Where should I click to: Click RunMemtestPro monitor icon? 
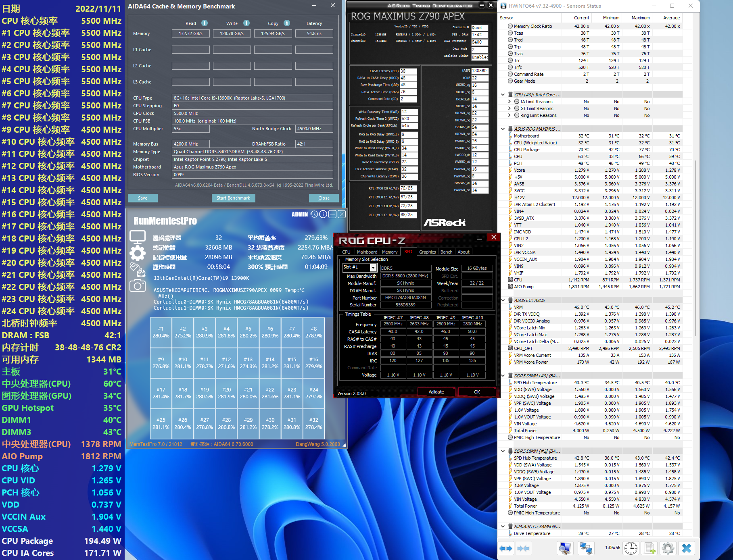coord(138,237)
